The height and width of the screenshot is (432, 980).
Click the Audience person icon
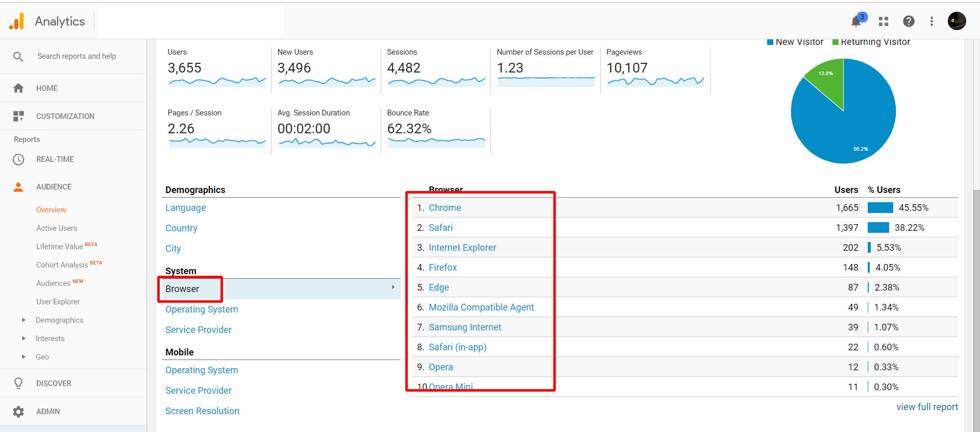click(18, 187)
